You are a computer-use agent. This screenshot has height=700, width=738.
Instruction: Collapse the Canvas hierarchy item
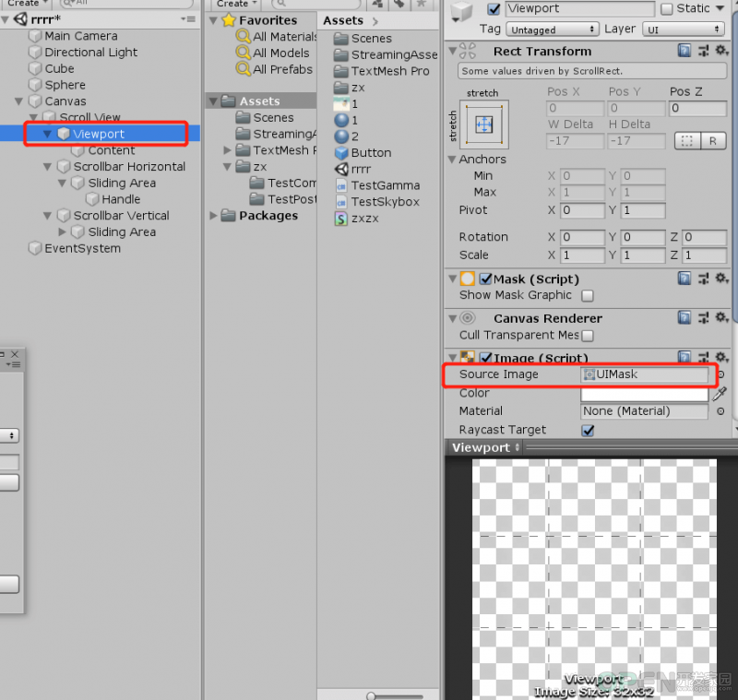18,101
